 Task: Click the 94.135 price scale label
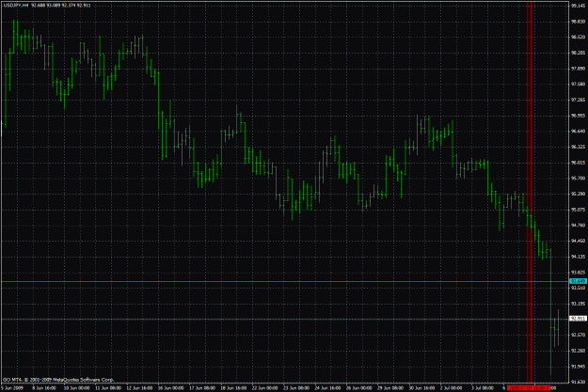point(578,257)
